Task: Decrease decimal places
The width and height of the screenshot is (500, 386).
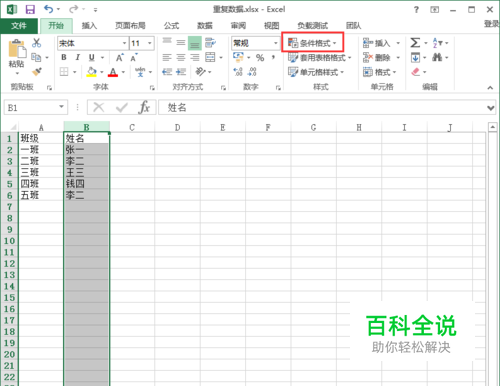Action: pyautogui.click(x=252, y=72)
